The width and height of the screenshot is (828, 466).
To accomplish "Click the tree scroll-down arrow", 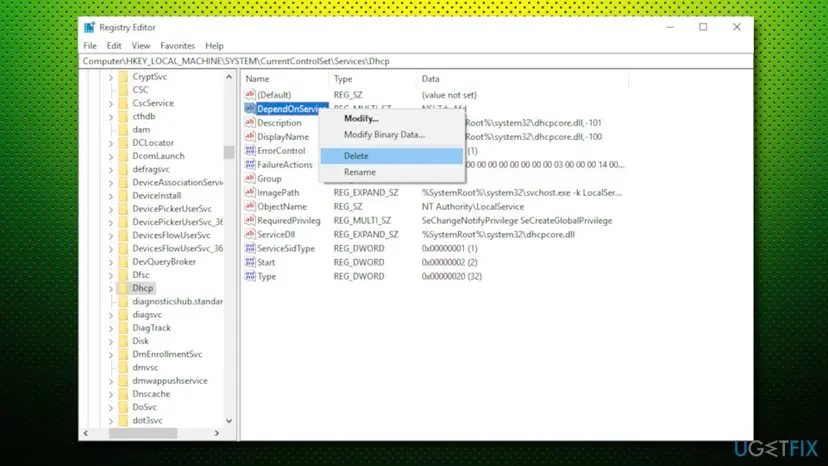I will click(229, 421).
